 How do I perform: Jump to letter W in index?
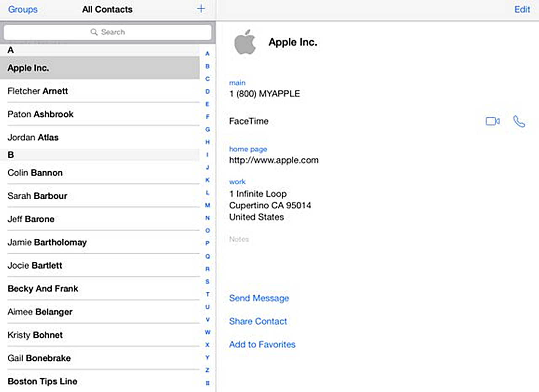click(x=207, y=332)
